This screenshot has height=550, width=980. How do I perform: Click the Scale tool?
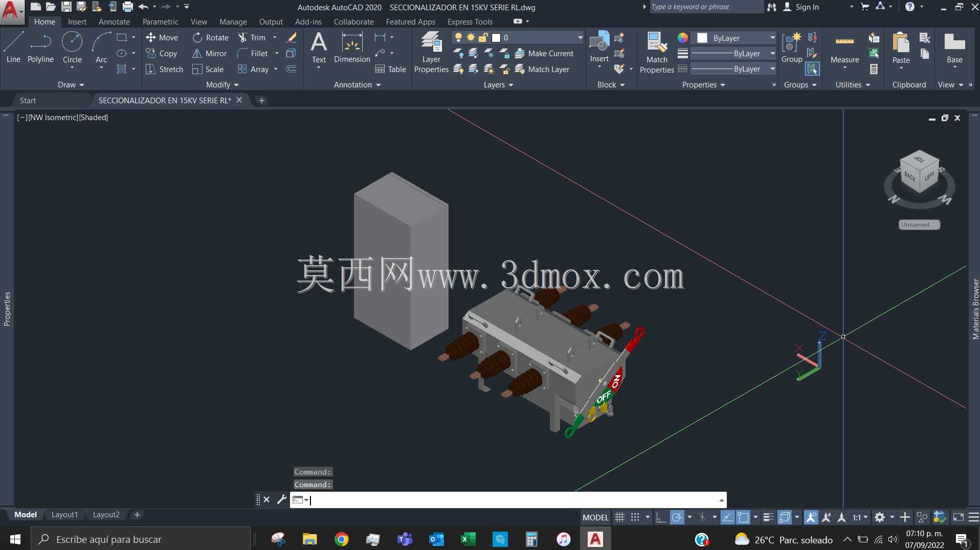click(x=208, y=69)
